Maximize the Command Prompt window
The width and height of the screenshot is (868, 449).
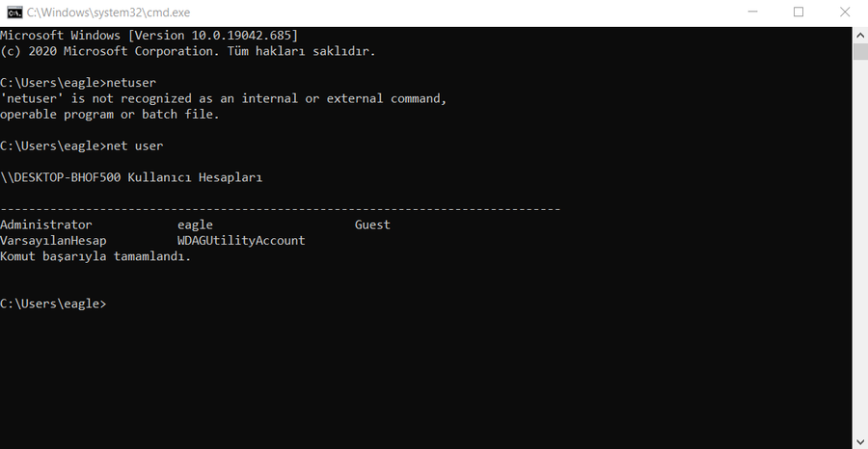click(799, 12)
